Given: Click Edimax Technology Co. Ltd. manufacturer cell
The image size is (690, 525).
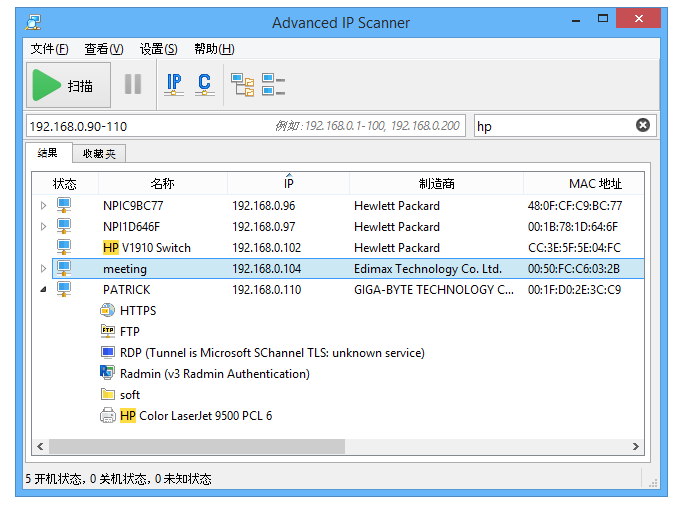Looking at the screenshot, I should [428, 269].
